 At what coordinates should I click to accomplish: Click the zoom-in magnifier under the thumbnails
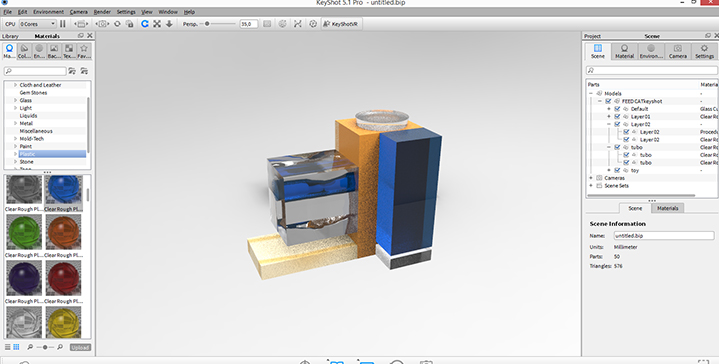click(x=60, y=347)
